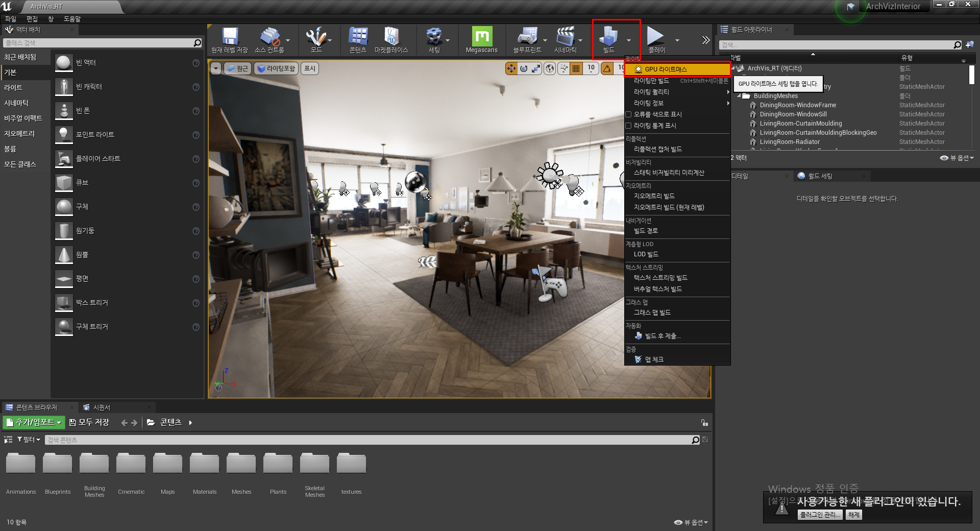This screenshot has width=980, height=531.
Task: Collapse the BuildingMeshes folder in outliner
Action: pyautogui.click(x=739, y=96)
